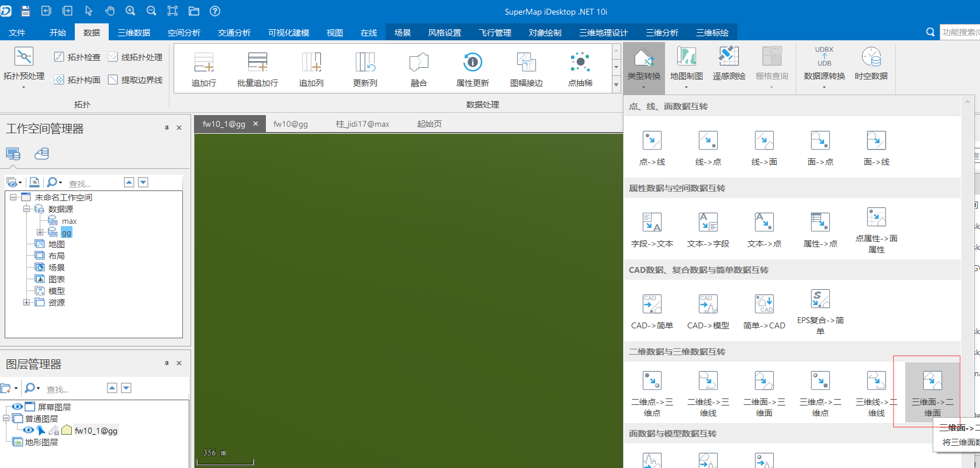
Task: Expand the data processing gallery
Action: [x=616, y=85]
